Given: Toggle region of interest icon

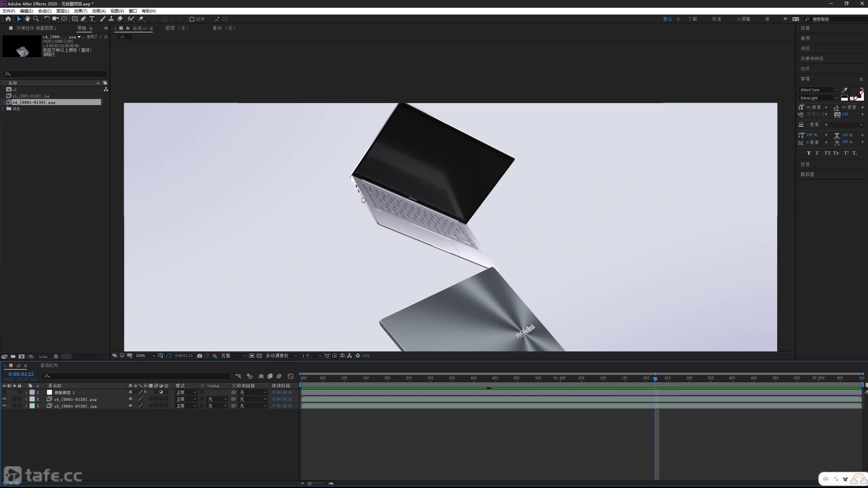Looking at the screenshot, I should point(252,355).
